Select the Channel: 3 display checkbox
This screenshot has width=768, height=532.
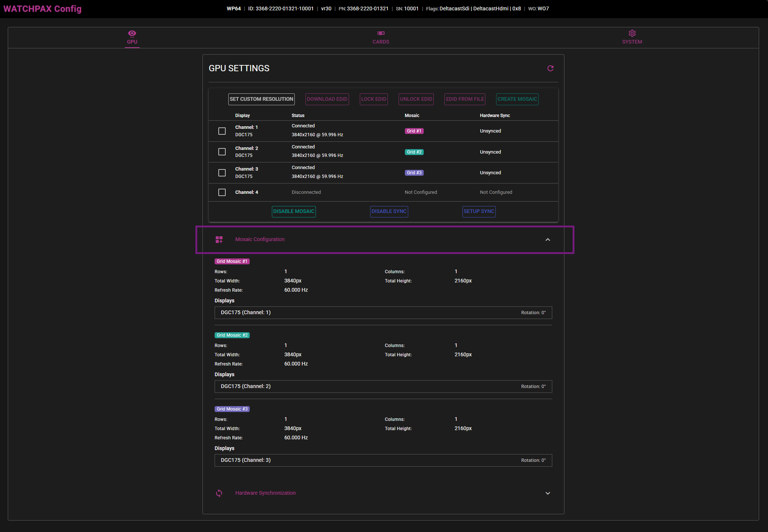(x=222, y=173)
